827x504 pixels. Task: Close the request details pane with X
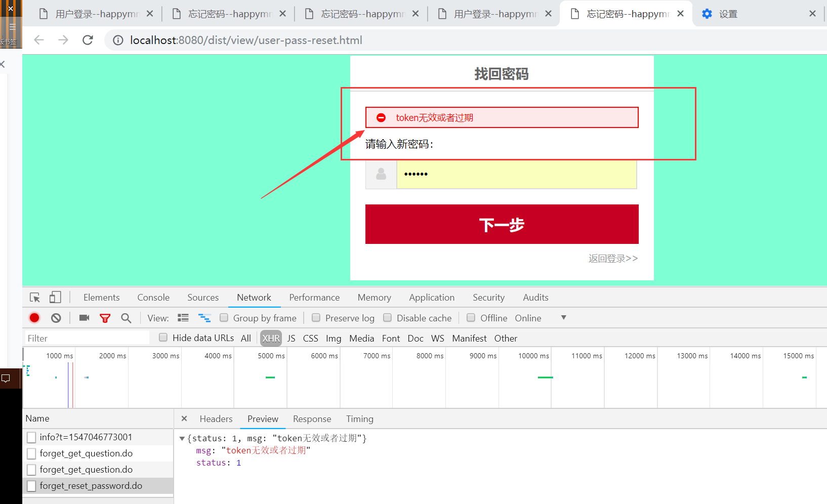pyautogui.click(x=184, y=418)
